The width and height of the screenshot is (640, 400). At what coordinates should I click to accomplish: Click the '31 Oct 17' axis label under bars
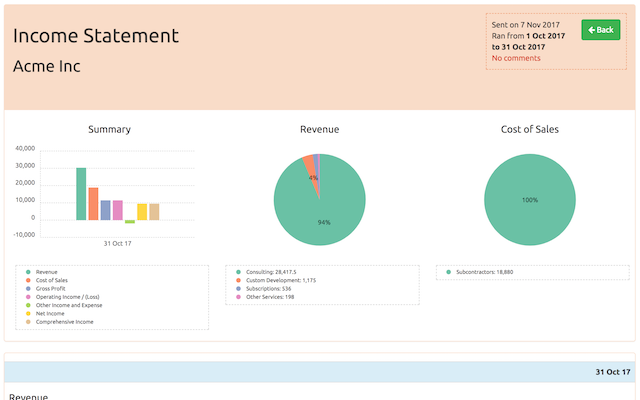(118, 243)
